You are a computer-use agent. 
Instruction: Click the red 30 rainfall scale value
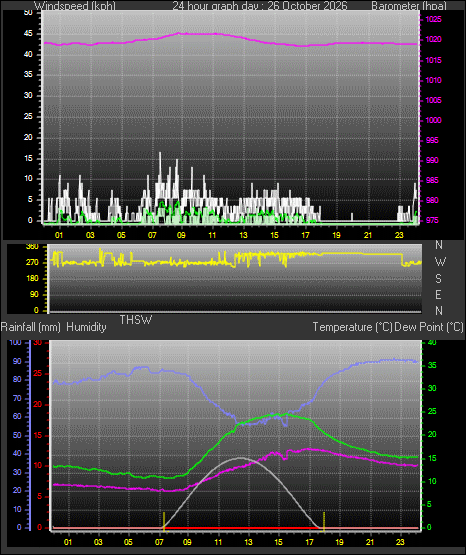point(38,343)
